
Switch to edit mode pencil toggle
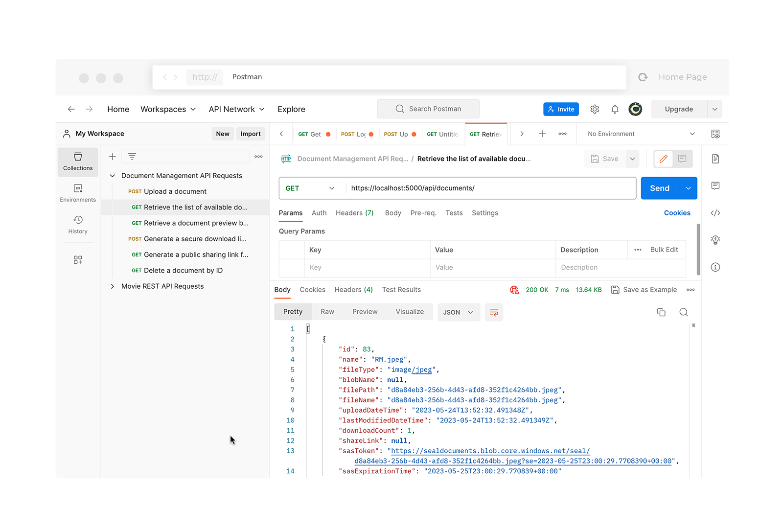[x=664, y=159]
